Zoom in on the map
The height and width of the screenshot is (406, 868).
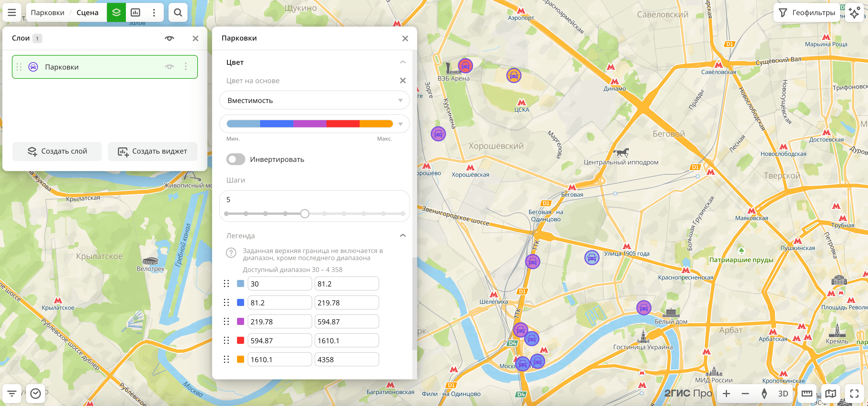tap(726, 393)
